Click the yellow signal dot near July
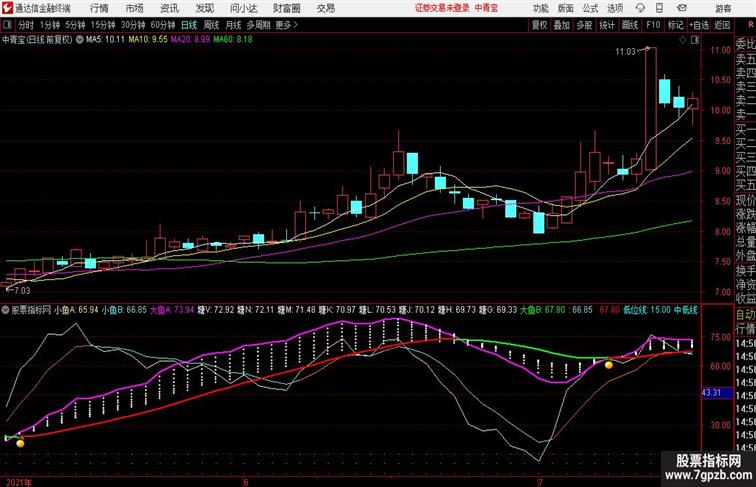 coord(609,365)
